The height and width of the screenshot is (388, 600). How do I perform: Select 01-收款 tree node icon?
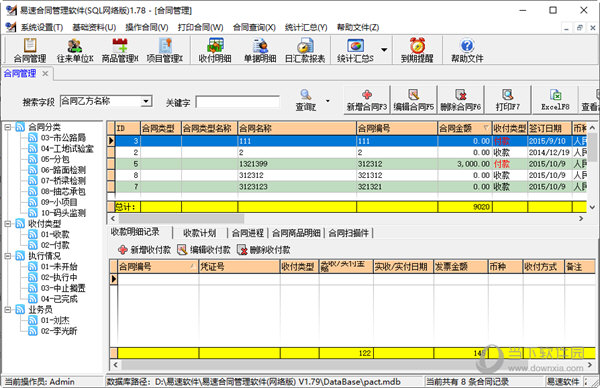[33, 234]
